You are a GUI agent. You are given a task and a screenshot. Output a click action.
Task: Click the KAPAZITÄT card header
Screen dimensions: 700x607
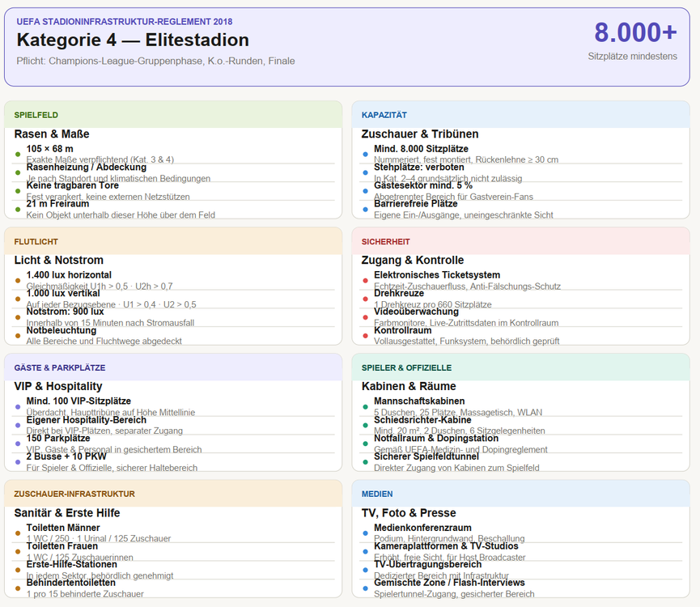point(520,115)
